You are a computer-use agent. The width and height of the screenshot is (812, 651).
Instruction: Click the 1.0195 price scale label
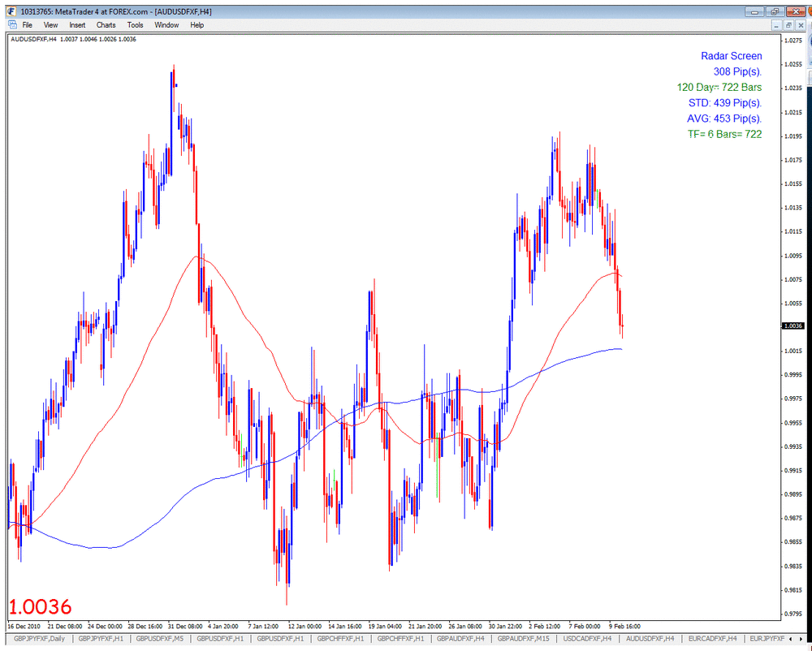click(x=793, y=136)
